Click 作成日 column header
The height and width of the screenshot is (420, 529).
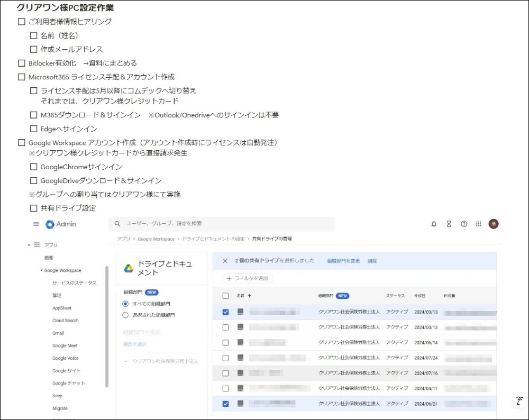419,296
